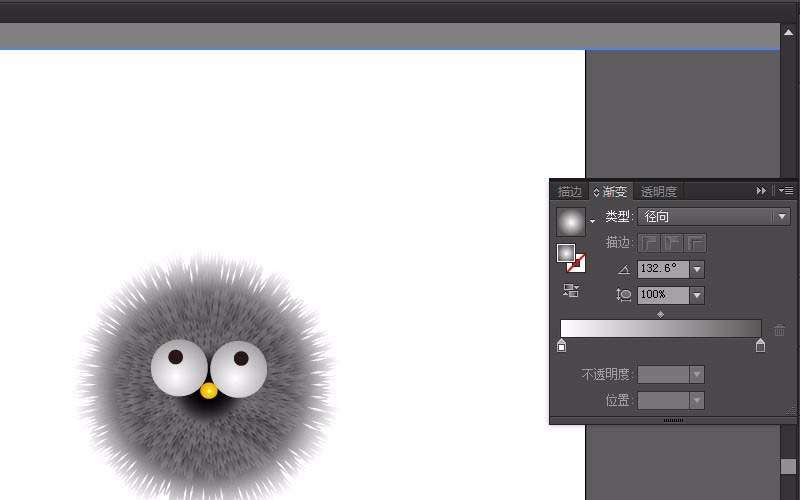
Task: Click the 不透明度 opacity field
Action: 663,374
